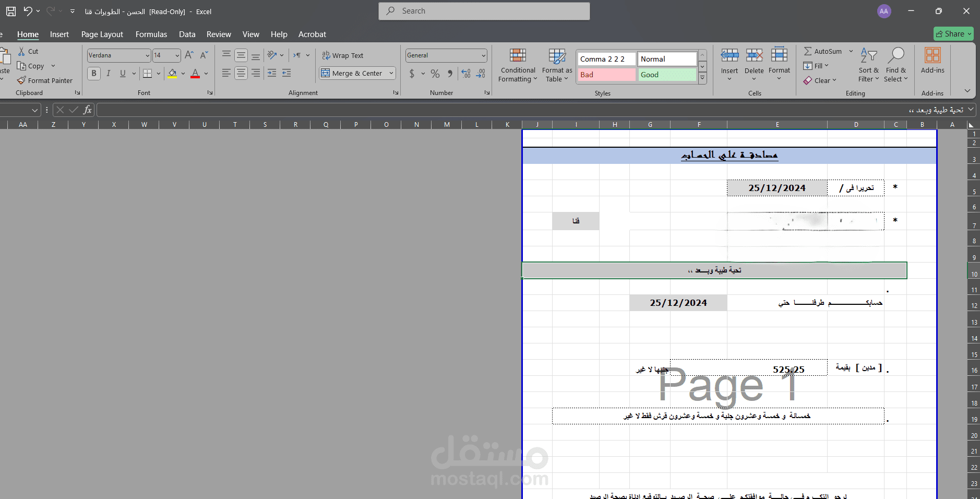Click the Cut scissors icon
Image resolution: width=980 pixels, height=499 pixels.
point(21,51)
